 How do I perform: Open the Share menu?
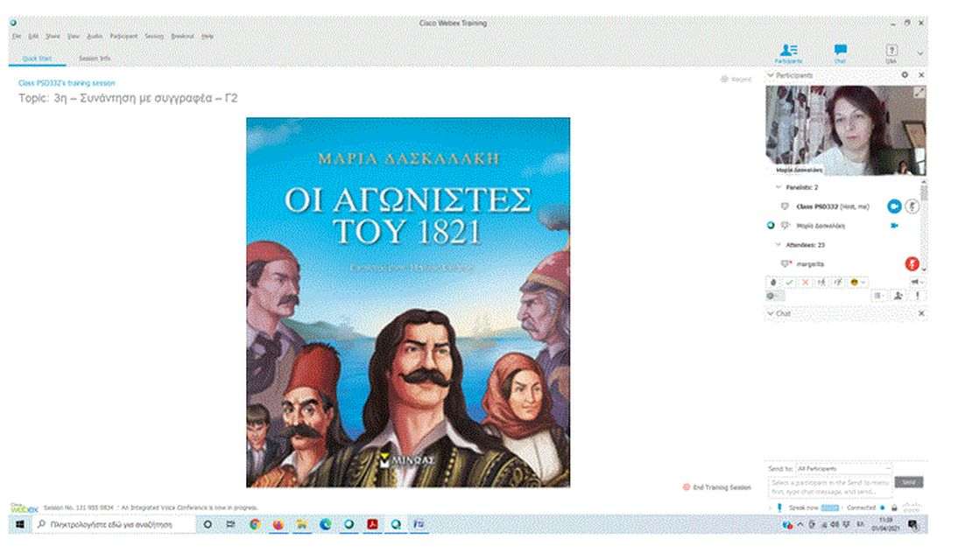pyautogui.click(x=53, y=37)
